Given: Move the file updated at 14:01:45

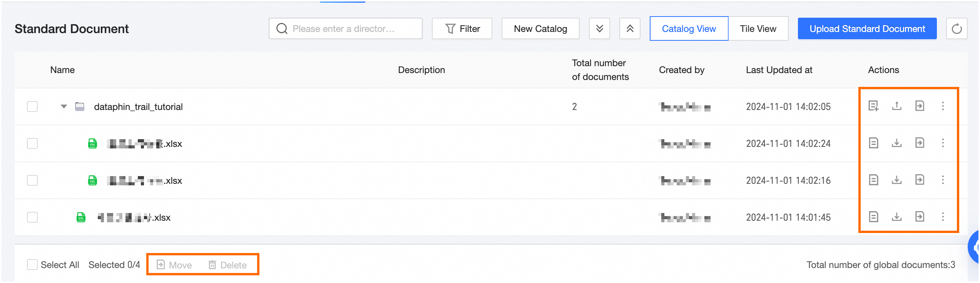Looking at the screenshot, I should (x=920, y=217).
